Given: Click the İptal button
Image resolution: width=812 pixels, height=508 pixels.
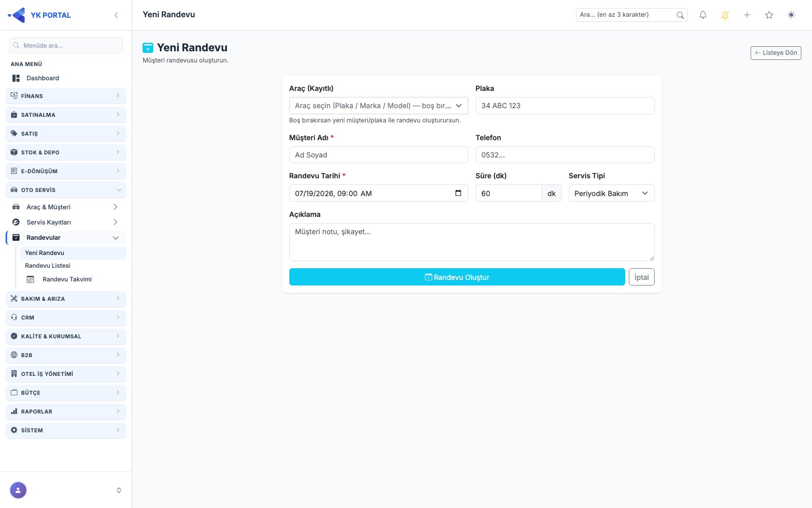Looking at the screenshot, I should tap(641, 277).
